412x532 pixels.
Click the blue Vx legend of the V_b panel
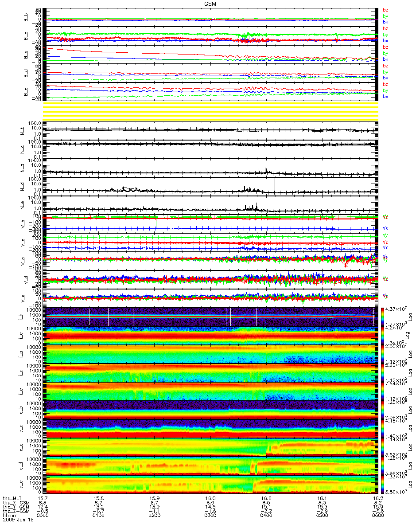pos(385,227)
